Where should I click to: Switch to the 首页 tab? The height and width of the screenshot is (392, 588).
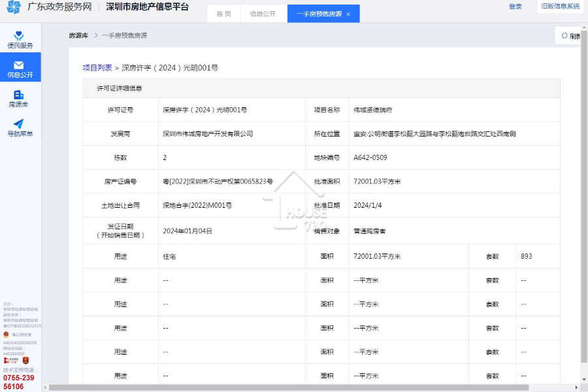click(x=224, y=14)
